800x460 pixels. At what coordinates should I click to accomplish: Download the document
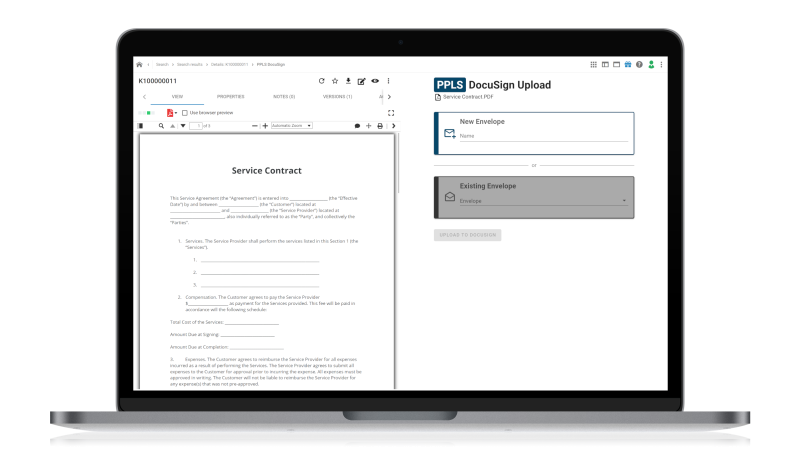[348, 81]
